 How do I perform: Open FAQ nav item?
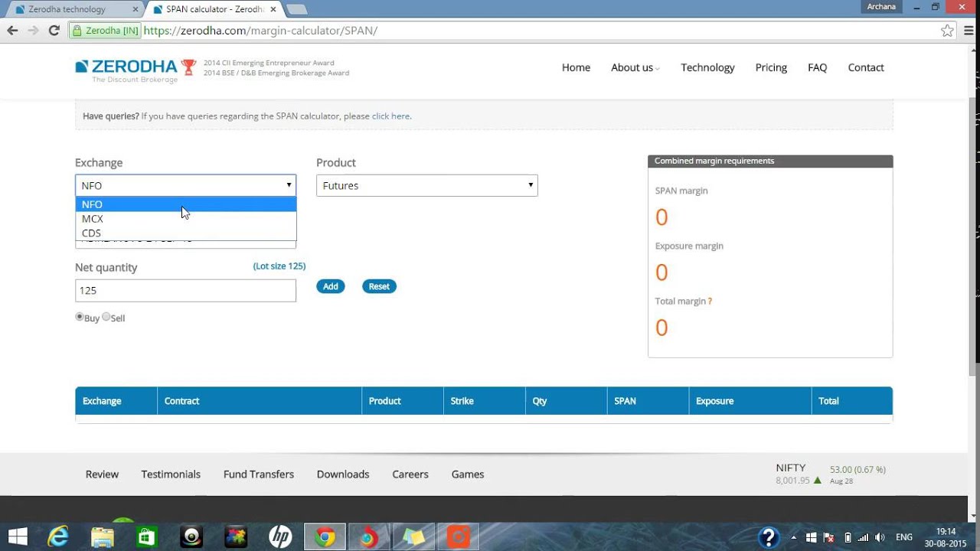coord(817,67)
